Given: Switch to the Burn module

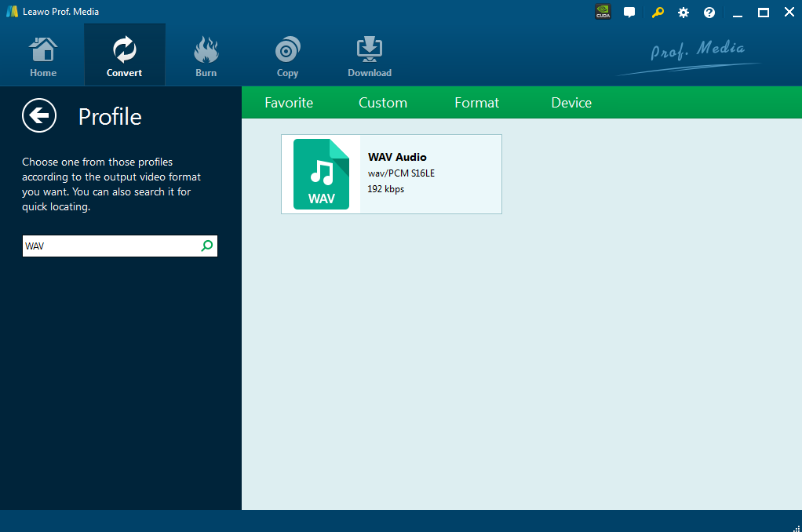Looking at the screenshot, I should 206,56.
